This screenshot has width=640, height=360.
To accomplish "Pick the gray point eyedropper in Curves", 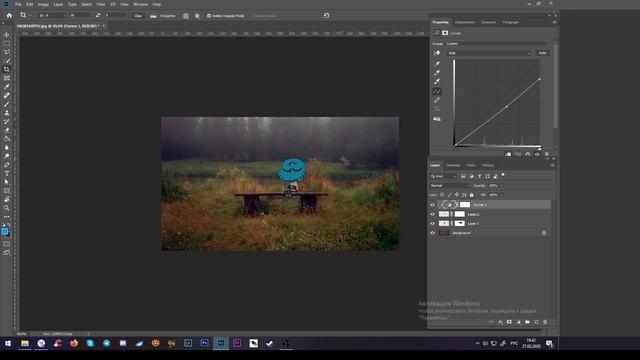I will pyautogui.click(x=437, y=73).
